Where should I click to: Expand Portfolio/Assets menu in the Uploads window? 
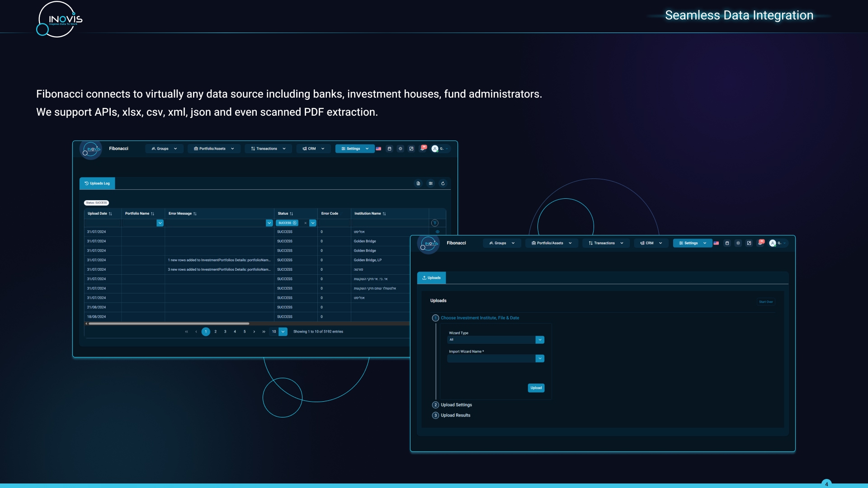pyautogui.click(x=552, y=243)
